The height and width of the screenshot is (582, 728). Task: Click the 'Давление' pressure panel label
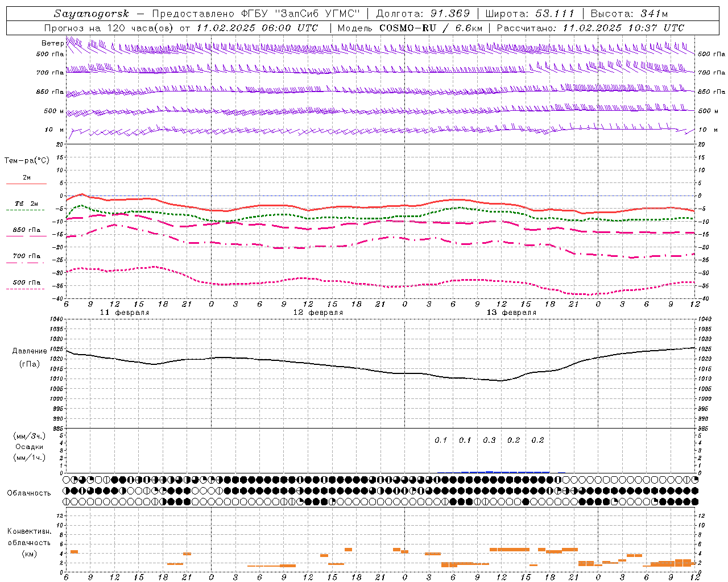click(x=30, y=351)
